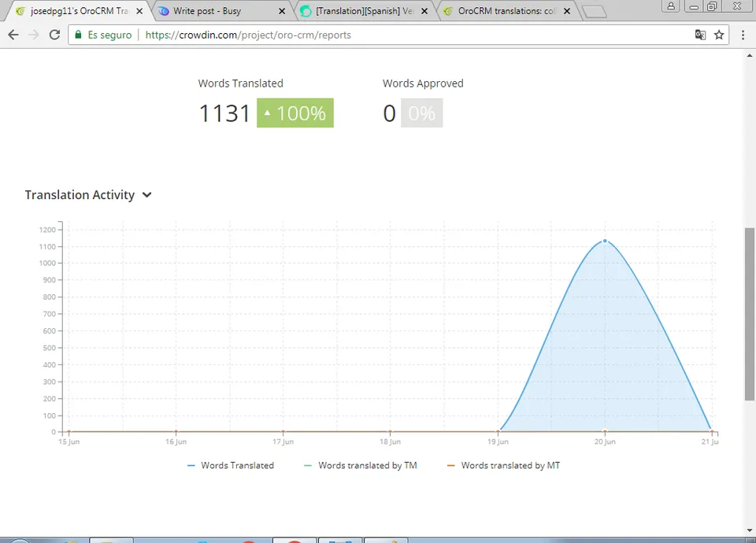Expand the Translation Activity dropdown

coord(147,194)
